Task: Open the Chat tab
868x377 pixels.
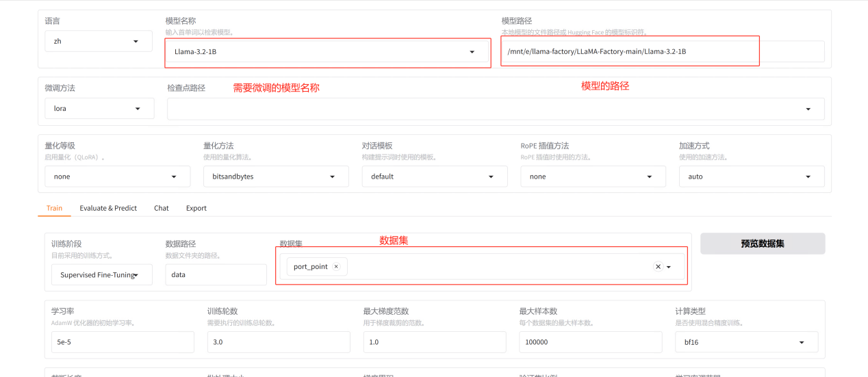Action: [162, 208]
